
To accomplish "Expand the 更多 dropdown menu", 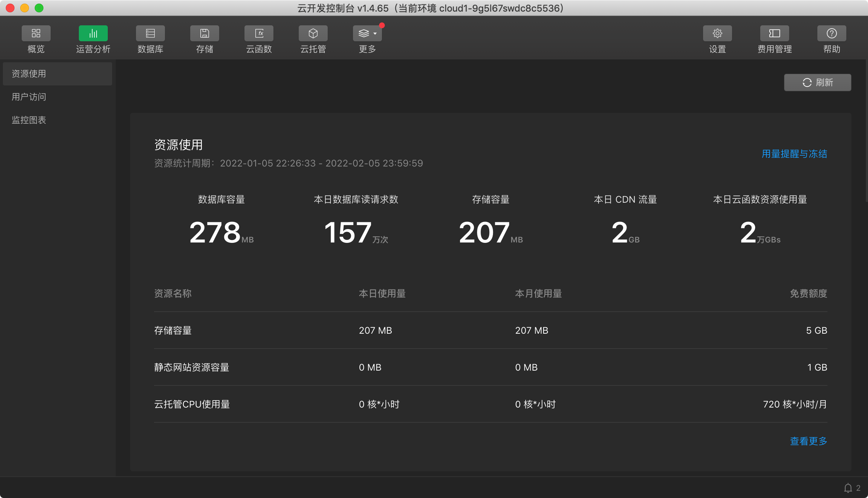I will tap(367, 34).
